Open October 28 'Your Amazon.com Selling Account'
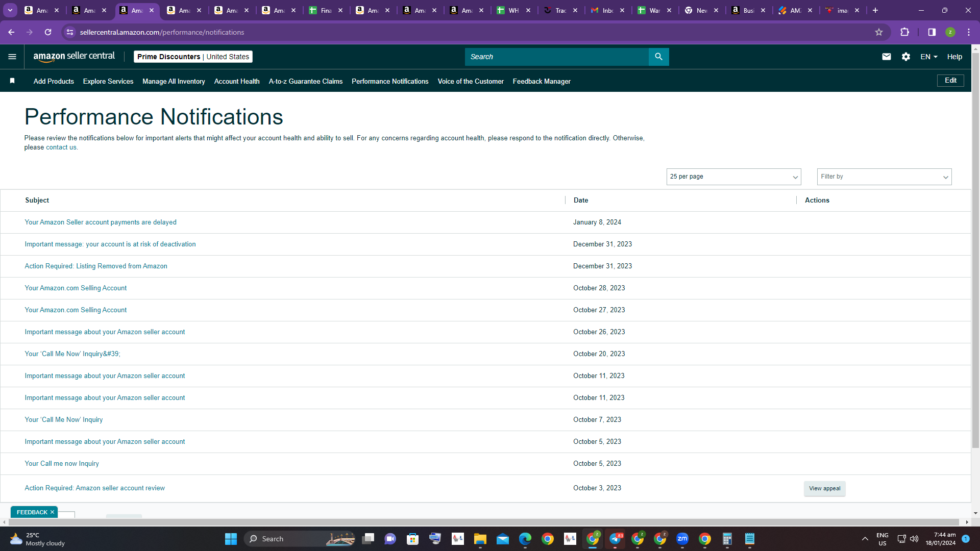The height and width of the screenshot is (551, 980). pyautogui.click(x=76, y=288)
